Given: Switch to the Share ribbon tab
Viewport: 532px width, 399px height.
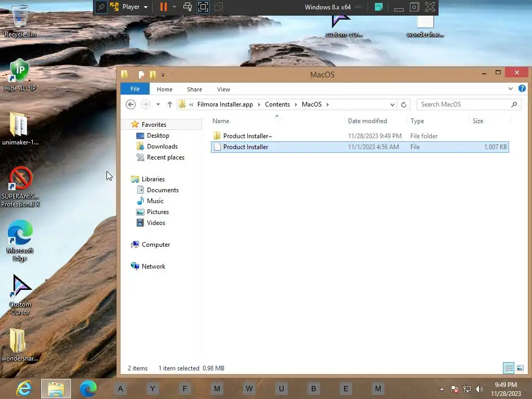Looking at the screenshot, I should tap(194, 89).
